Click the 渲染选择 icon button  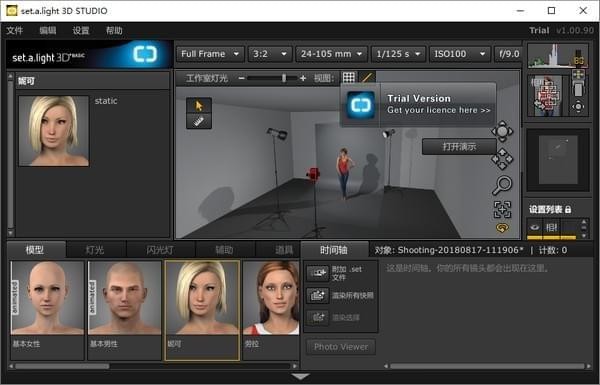click(318, 317)
